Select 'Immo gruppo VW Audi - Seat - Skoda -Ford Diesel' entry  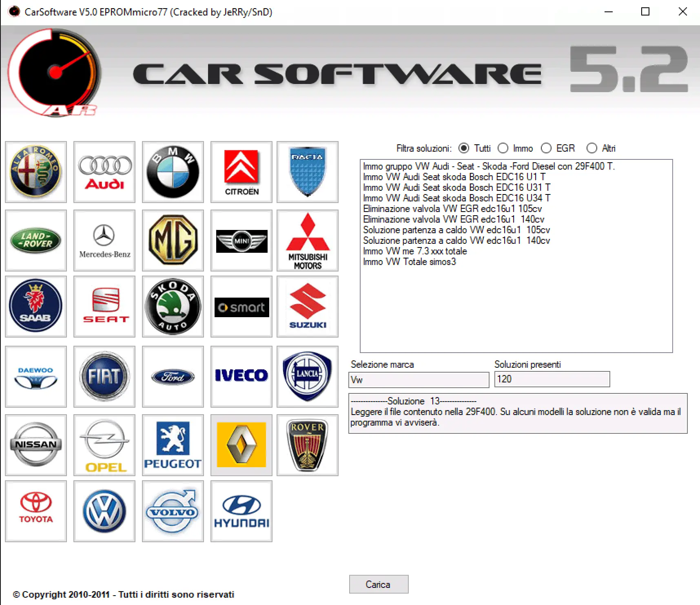click(x=489, y=166)
